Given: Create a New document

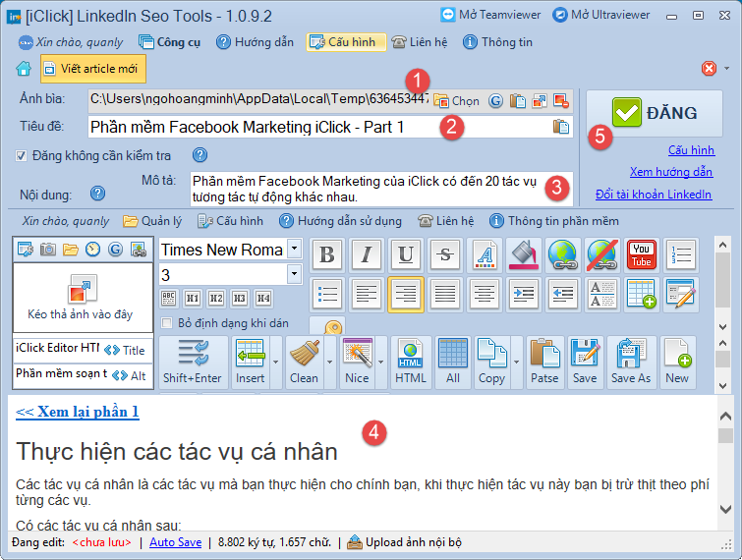Looking at the screenshot, I should (x=677, y=363).
